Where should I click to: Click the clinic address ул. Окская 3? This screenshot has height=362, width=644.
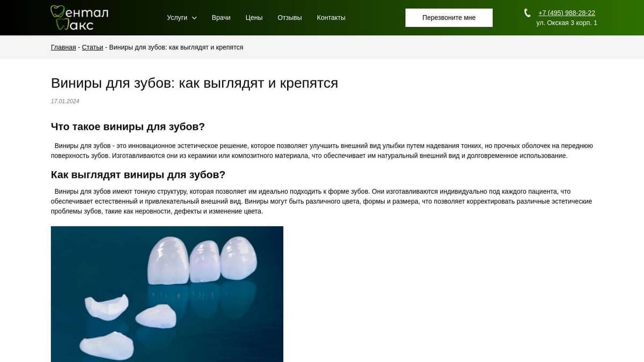coord(566,23)
